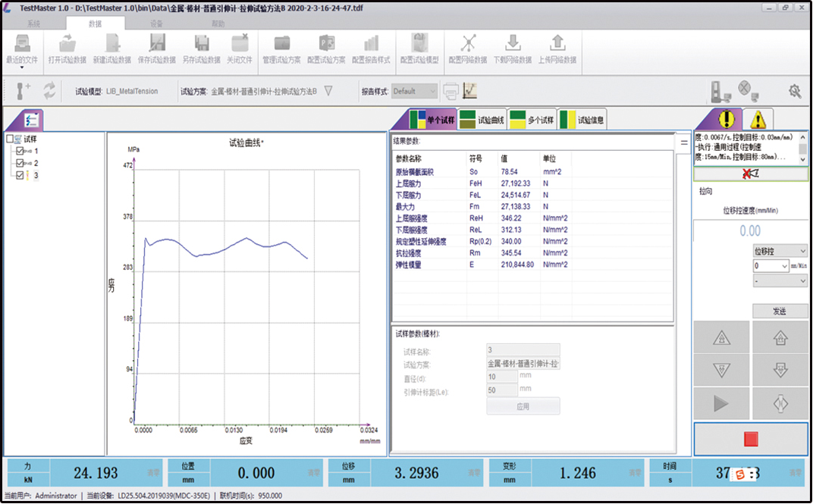Click the print report printer icon
This screenshot has height=504, width=813.
pyautogui.click(x=450, y=91)
